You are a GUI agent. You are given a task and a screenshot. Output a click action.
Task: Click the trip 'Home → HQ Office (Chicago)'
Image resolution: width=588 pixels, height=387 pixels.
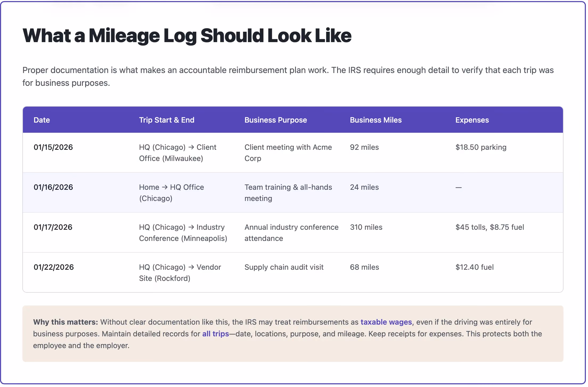171,193
